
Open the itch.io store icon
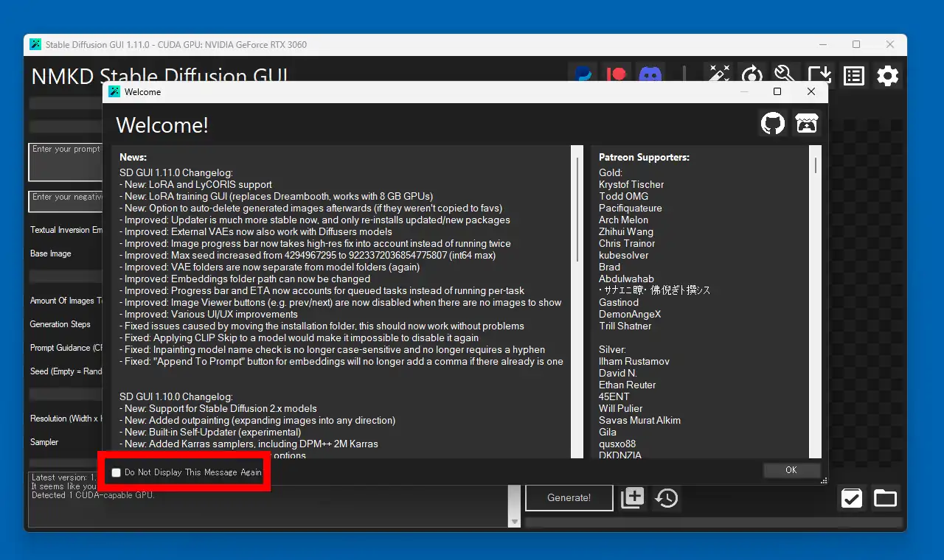coord(807,123)
